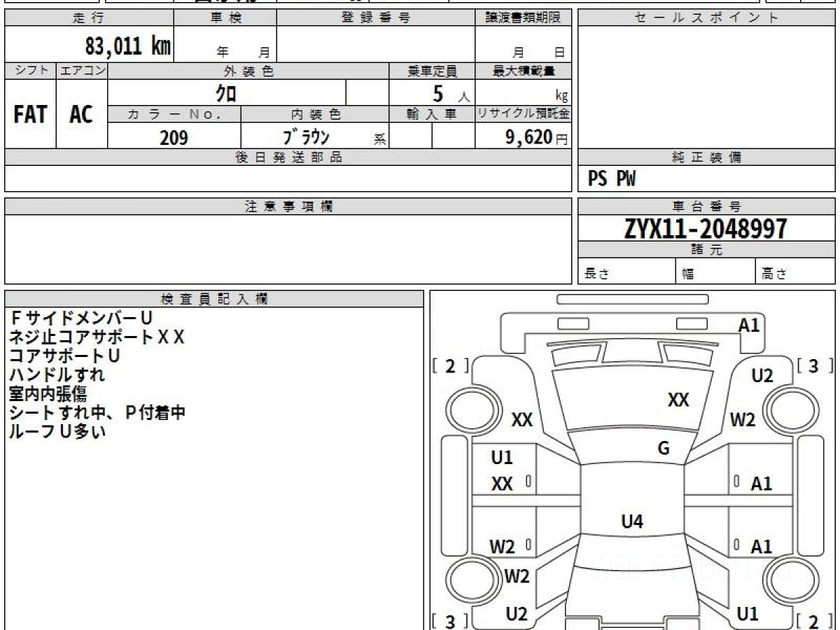The height and width of the screenshot is (630, 840).
Task: Select the color number 209
Action: (x=174, y=137)
